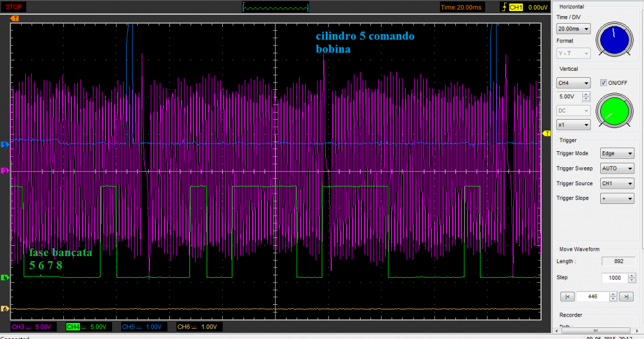
Task: Click the yellow trigger level marker on right edge
Action: coord(547,124)
